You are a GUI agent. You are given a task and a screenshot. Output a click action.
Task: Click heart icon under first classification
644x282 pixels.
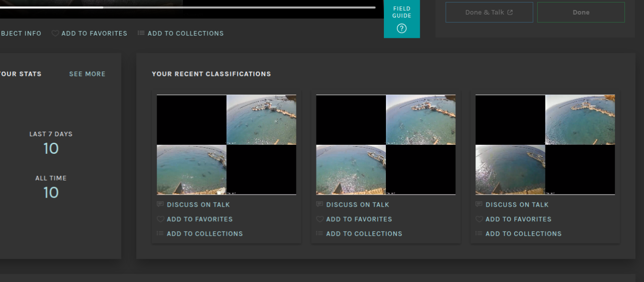click(160, 219)
